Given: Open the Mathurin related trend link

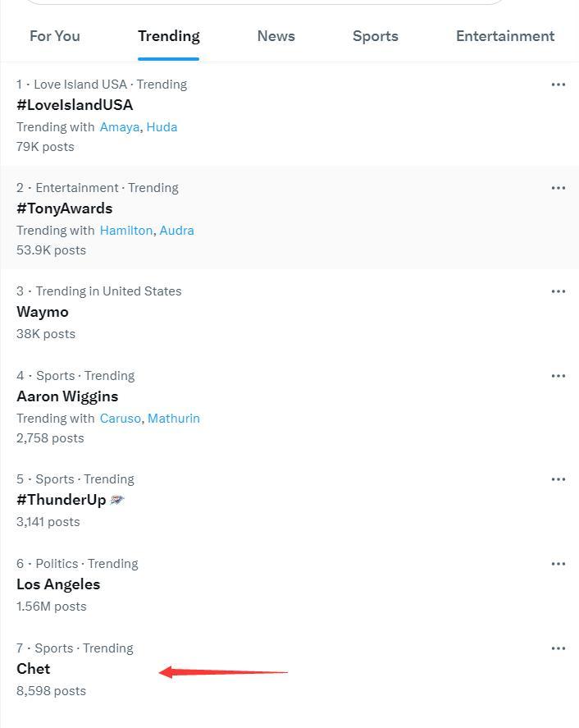Looking at the screenshot, I should pyautogui.click(x=174, y=419).
